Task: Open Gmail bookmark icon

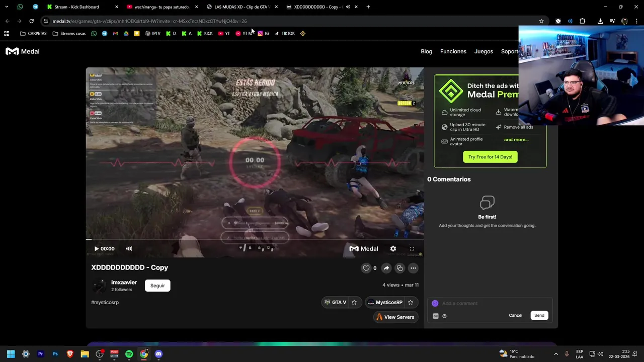Action: tap(115, 34)
